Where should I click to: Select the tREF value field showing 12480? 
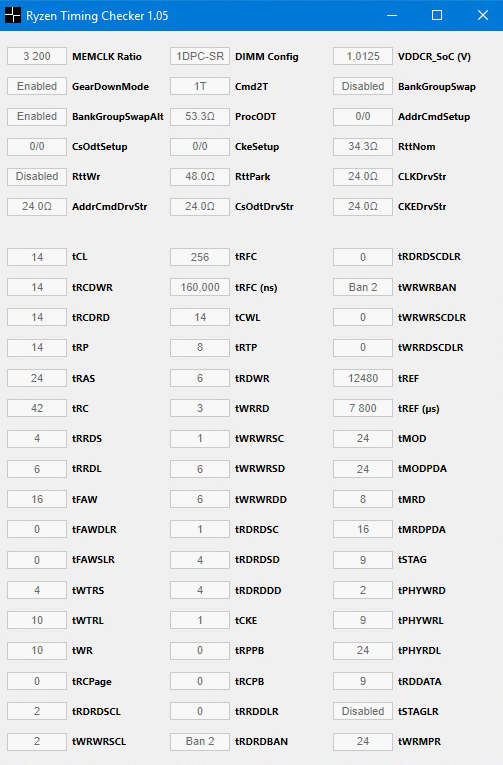(363, 378)
